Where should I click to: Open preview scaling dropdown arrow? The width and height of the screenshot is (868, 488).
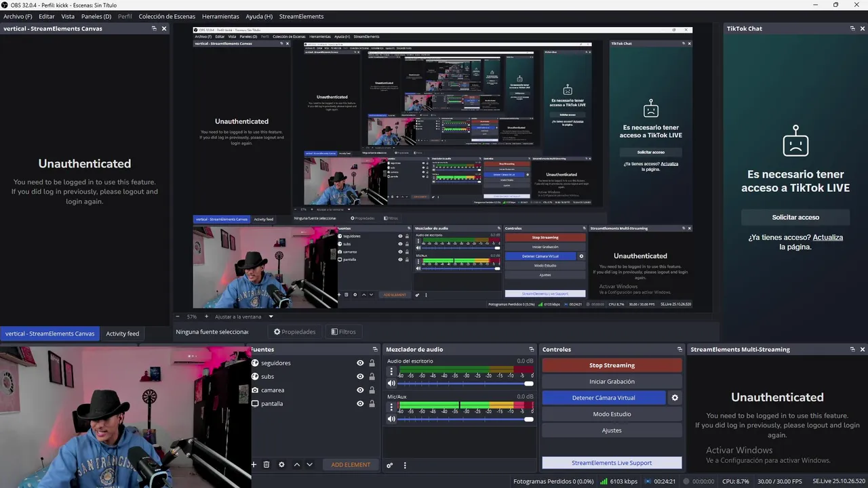271,317
